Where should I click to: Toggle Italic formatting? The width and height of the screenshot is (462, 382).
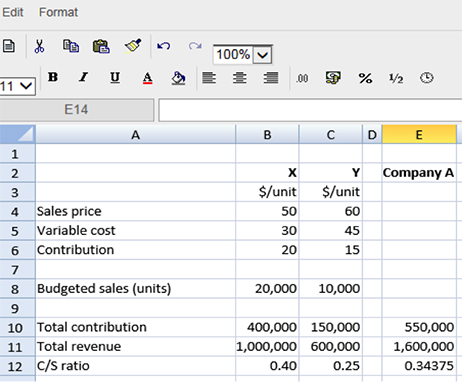pos(84,77)
